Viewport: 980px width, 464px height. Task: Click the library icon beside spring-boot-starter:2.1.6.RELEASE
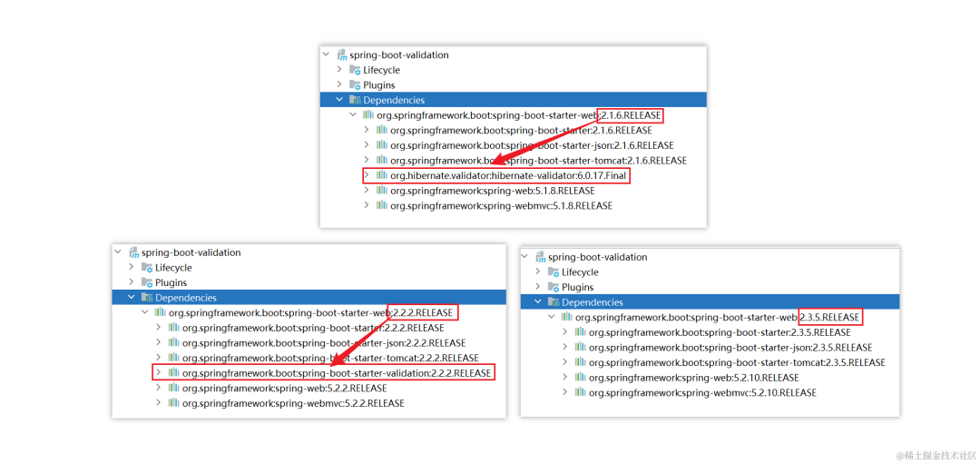[x=382, y=130]
